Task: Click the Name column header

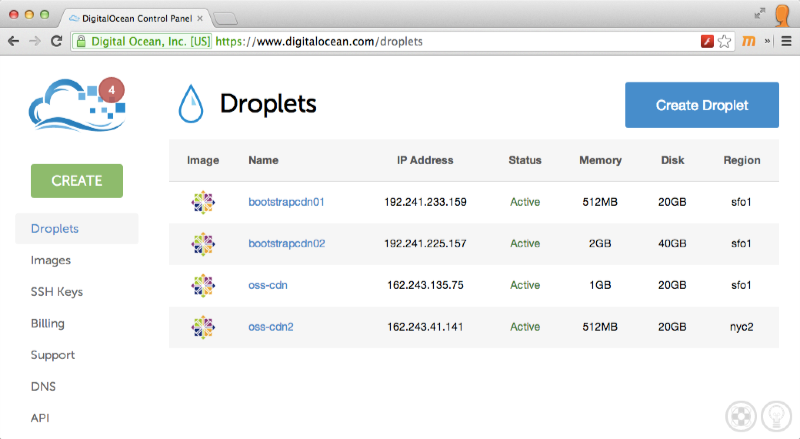Action: pos(263,160)
